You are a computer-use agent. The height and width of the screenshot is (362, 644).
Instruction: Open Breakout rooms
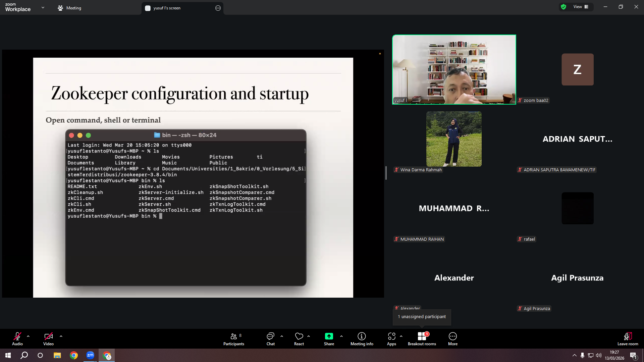pyautogui.click(x=422, y=339)
